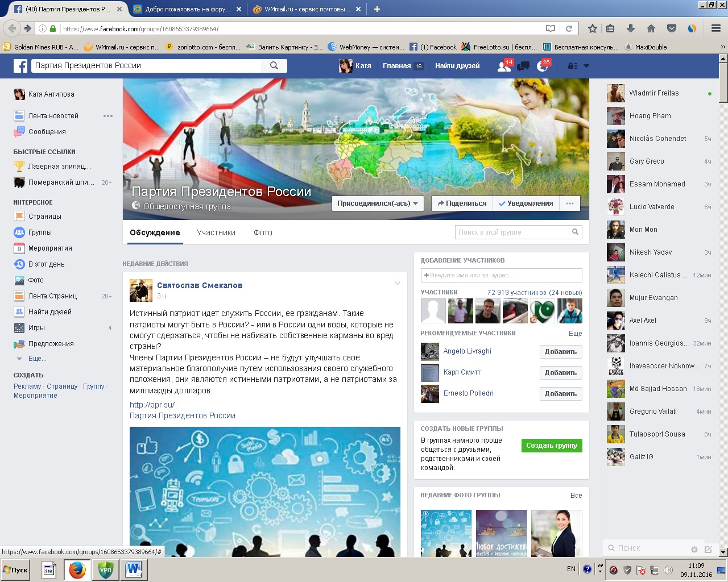Click the green Создать группу button
The width and height of the screenshot is (728, 582).
coord(552,446)
